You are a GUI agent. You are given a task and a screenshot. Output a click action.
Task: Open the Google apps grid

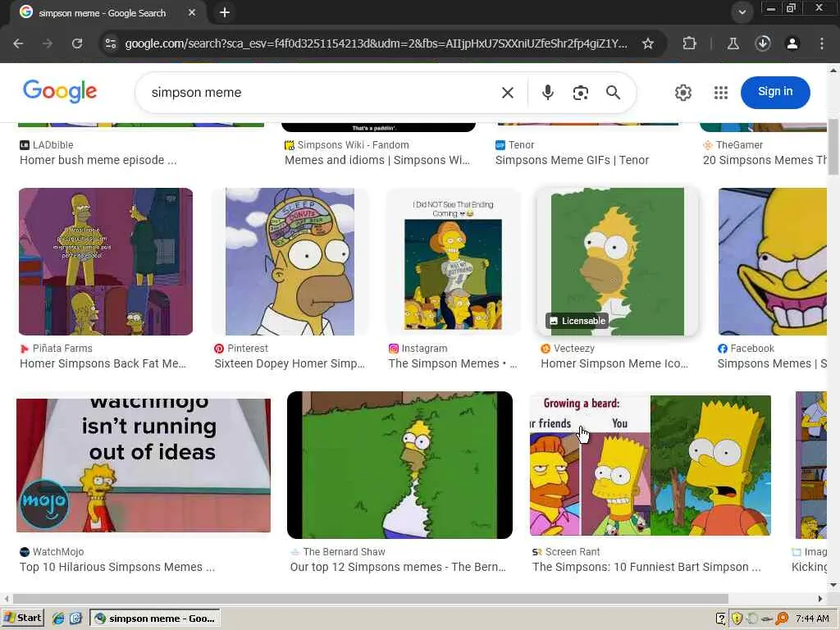721,93
